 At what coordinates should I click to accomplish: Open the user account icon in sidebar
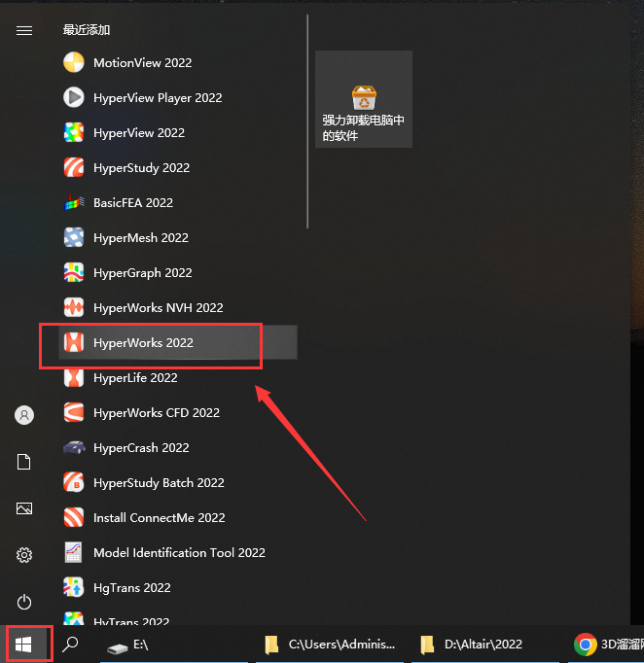tap(24, 415)
